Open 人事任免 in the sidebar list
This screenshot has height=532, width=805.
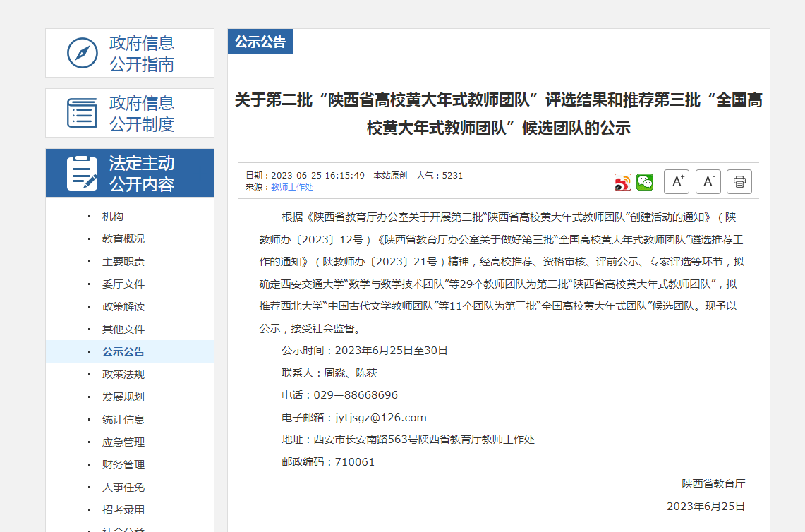123,488
